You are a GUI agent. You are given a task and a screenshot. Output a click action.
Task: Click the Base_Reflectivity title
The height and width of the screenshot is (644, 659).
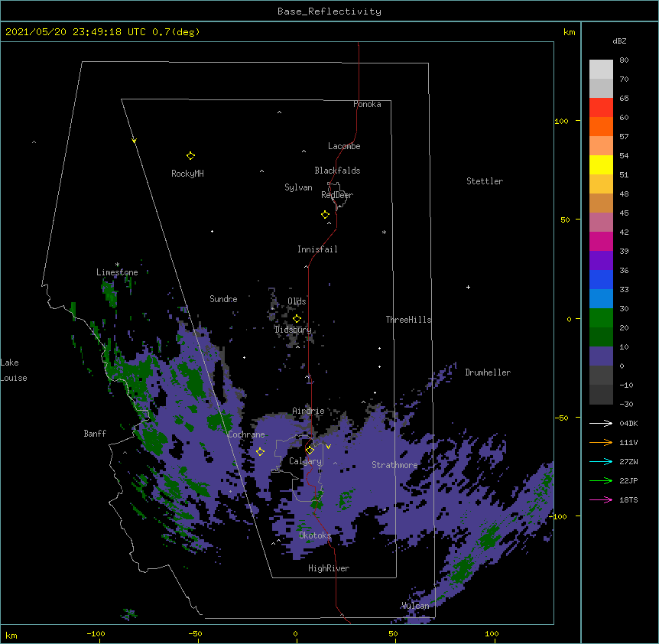(x=329, y=11)
